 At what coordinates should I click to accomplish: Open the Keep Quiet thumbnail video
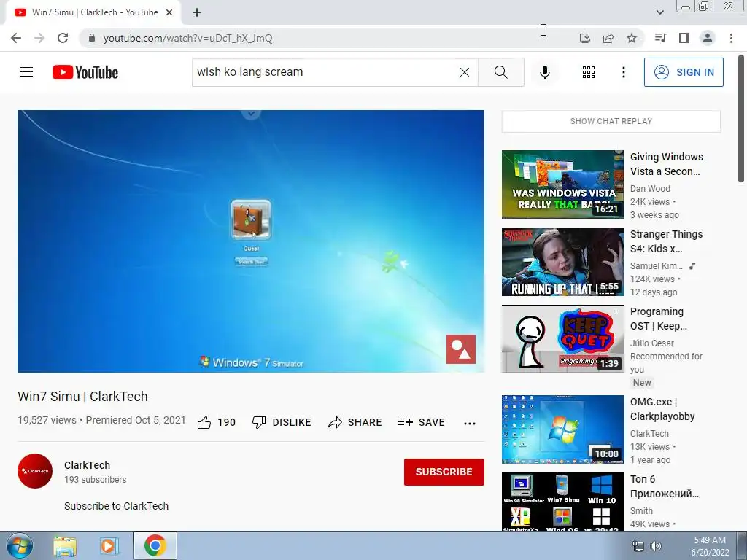pyautogui.click(x=562, y=339)
